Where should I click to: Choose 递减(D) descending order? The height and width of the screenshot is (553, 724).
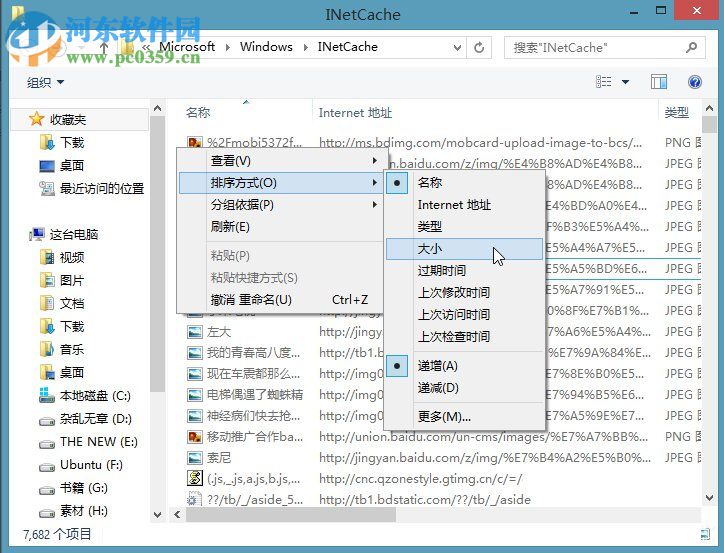click(465, 388)
